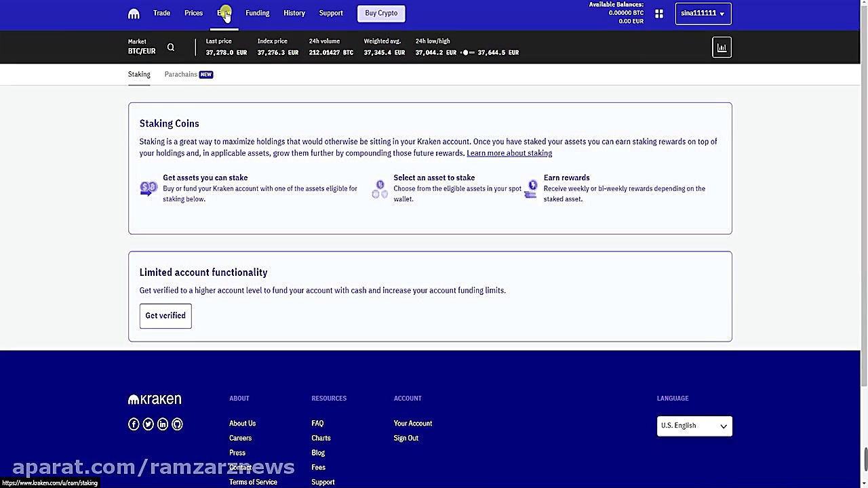Open the FAQ footer link
Viewport: 868px width, 488px height.
pos(317,424)
